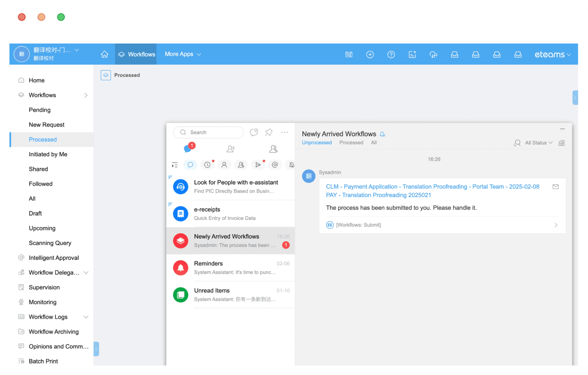Image resolution: width=588 pixels, height=375 pixels.
Task: Expand Workflow Logs sidebar section
Action: (x=86, y=317)
